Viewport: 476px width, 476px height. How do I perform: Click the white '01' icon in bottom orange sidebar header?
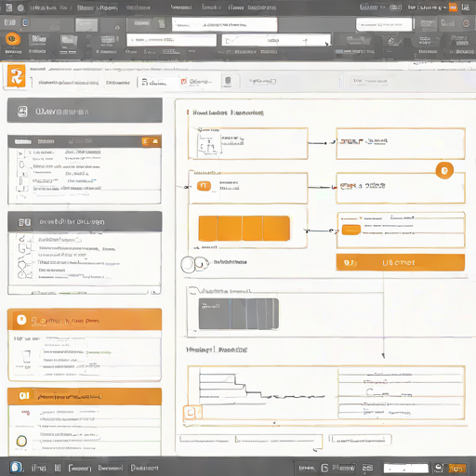pos(24,396)
